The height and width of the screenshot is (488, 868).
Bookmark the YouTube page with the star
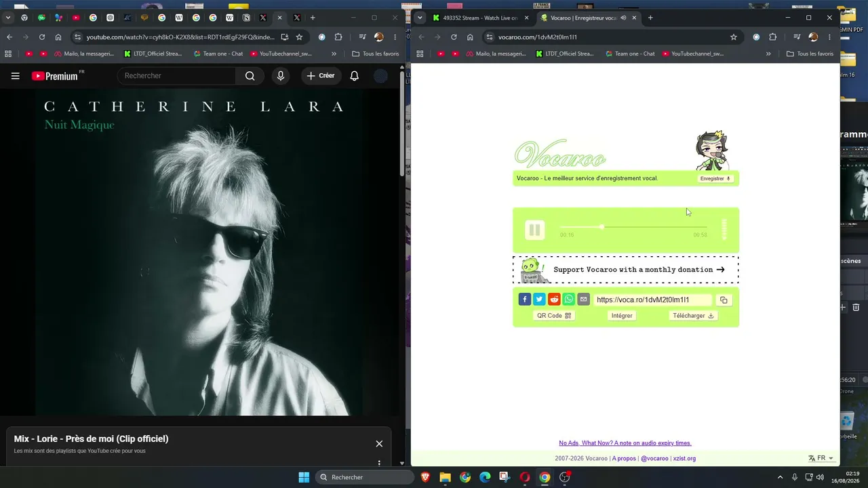[x=299, y=37]
